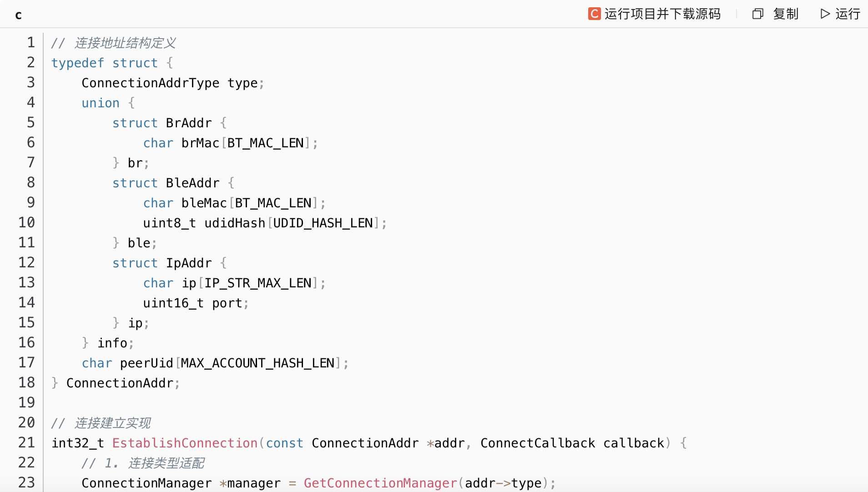868x492 pixels.
Task: Click 'ConnectCallback' parameter type on line 21
Action: point(538,443)
